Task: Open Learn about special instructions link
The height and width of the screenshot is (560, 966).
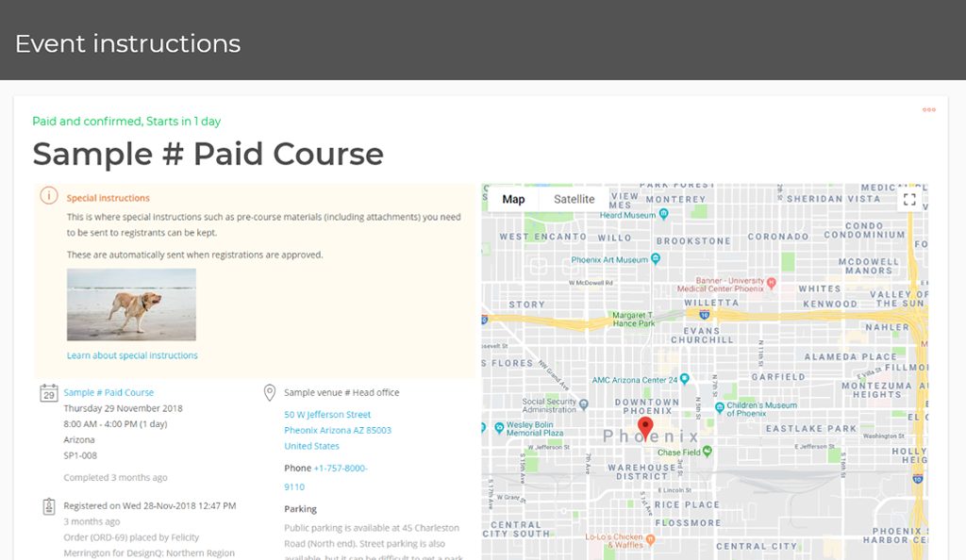Action: 132,355
